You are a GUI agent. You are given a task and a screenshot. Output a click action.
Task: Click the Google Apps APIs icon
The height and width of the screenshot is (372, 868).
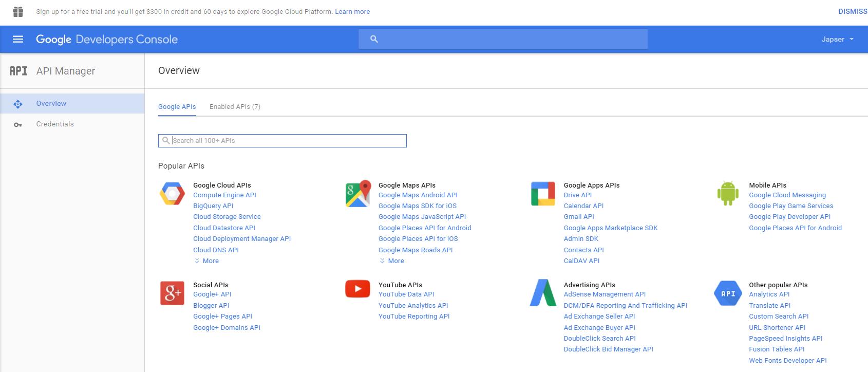[543, 194]
